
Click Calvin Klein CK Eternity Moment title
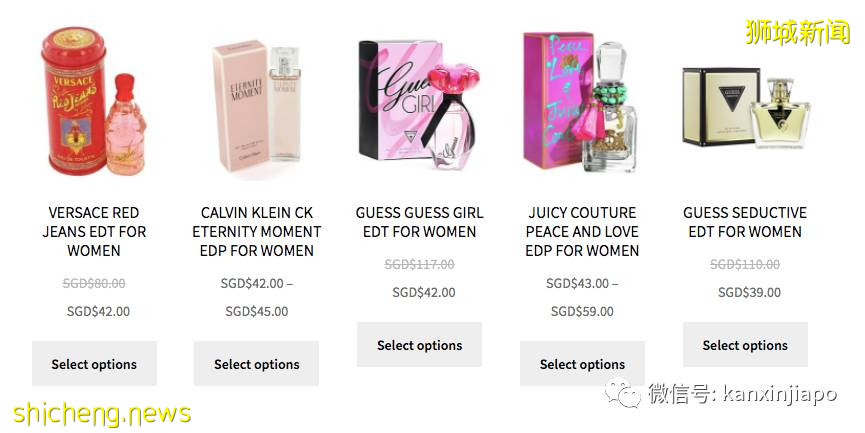257,231
